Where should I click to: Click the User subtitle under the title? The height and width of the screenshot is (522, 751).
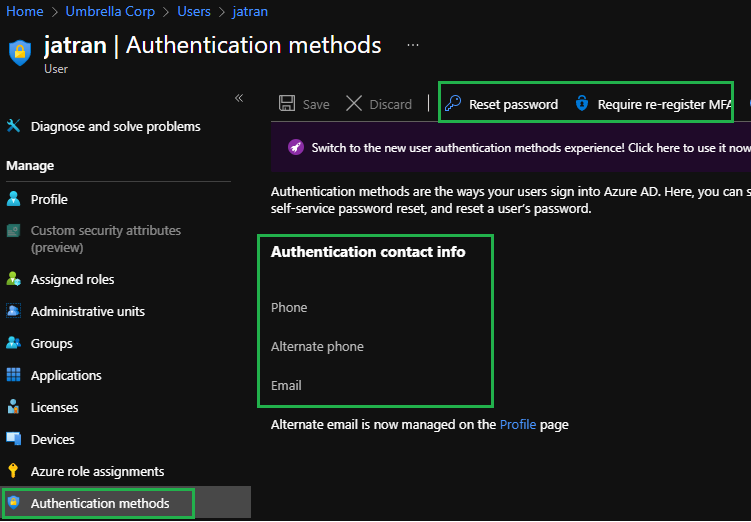click(x=56, y=69)
